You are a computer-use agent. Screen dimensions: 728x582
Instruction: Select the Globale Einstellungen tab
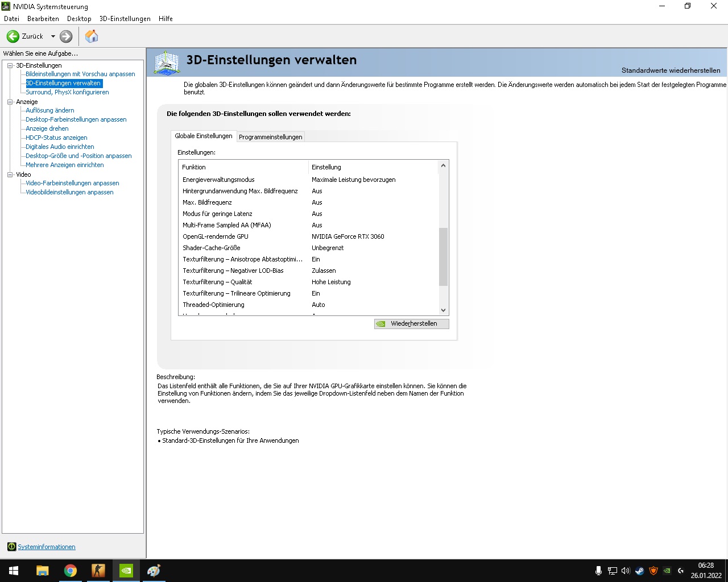tap(204, 136)
